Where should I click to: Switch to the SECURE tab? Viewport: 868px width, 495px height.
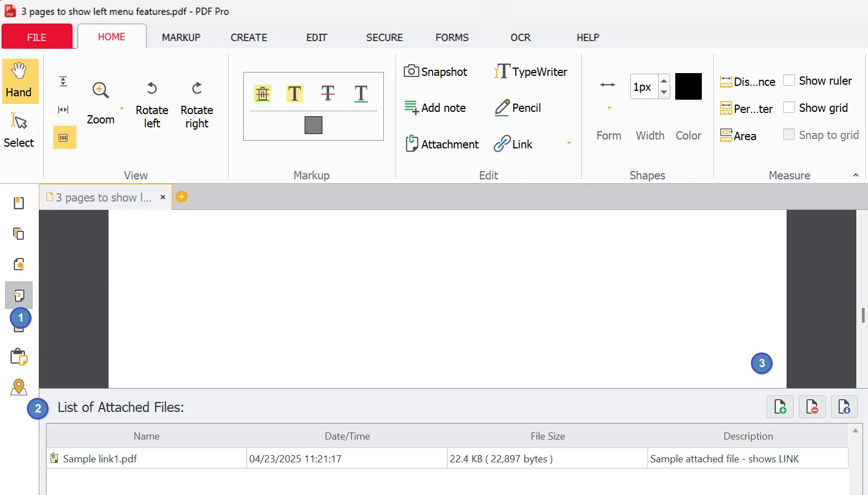[x=384, y=37]
